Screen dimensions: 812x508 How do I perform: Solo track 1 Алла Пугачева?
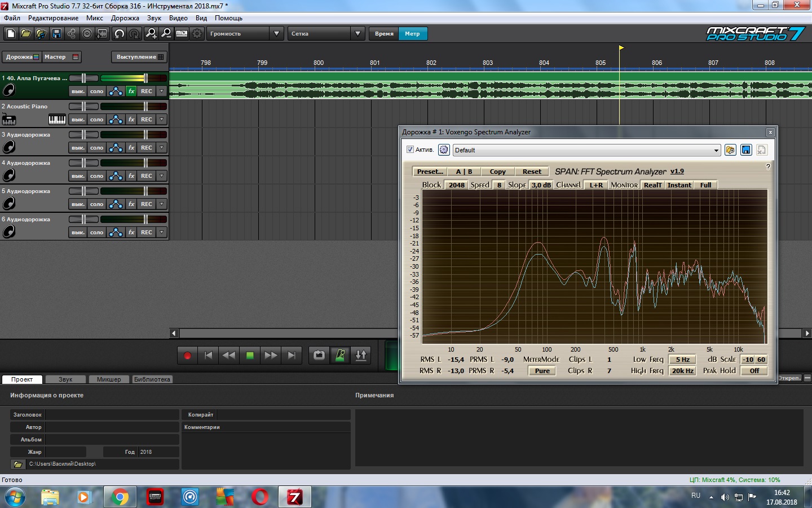click(x=97, y=91)
